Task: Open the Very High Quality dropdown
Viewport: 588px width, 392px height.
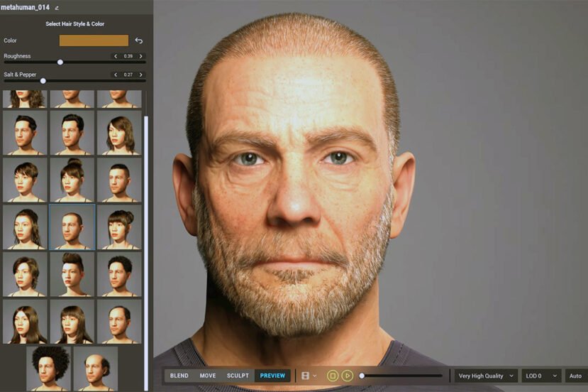Action: point(486,376)
